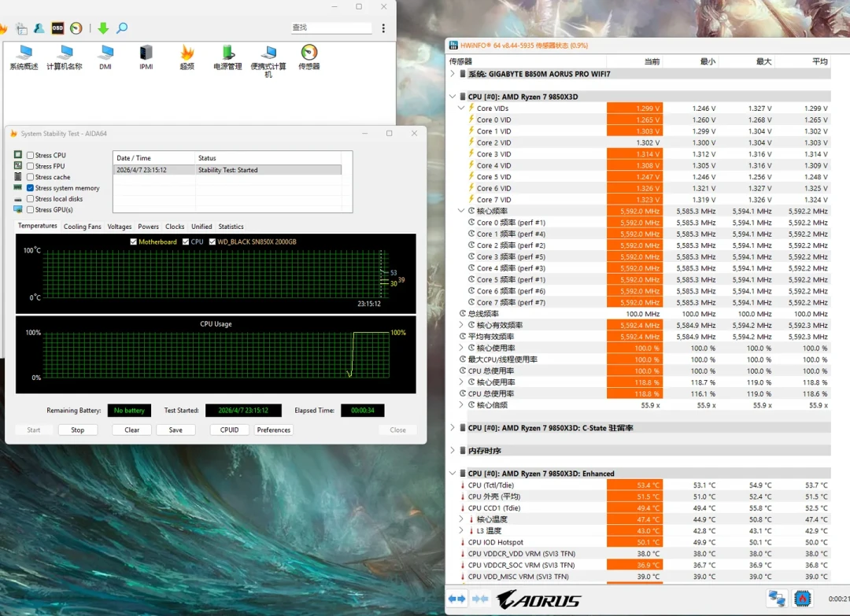
Task: Click HWiNFO chip flame icon
Action: pyautogui.click(x=802, y=598)
